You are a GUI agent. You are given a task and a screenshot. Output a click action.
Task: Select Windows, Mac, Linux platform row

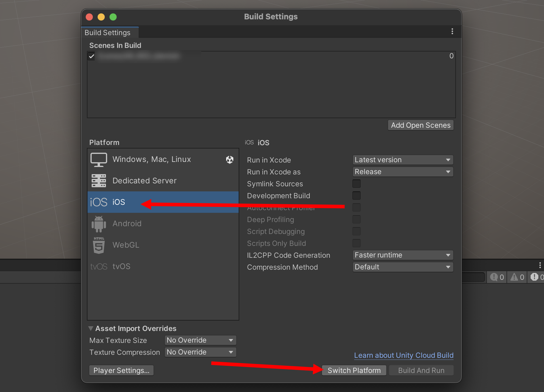[x=163, y=160]
